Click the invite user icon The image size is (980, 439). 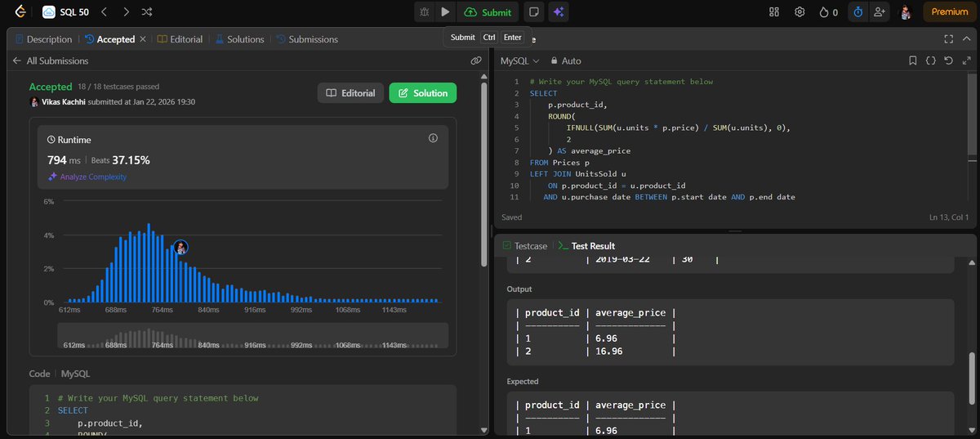[879, 12]
